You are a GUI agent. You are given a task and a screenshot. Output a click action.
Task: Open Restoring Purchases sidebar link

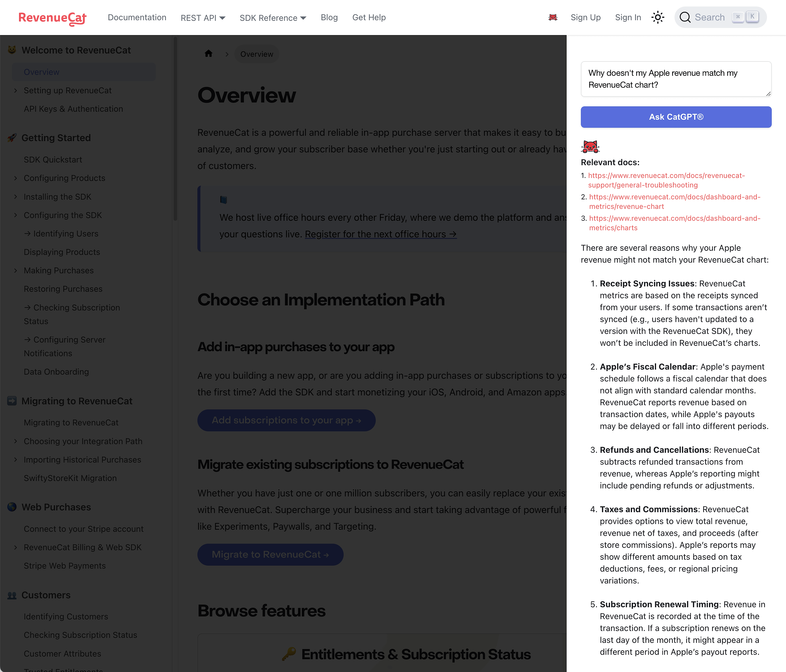point(63,289)
